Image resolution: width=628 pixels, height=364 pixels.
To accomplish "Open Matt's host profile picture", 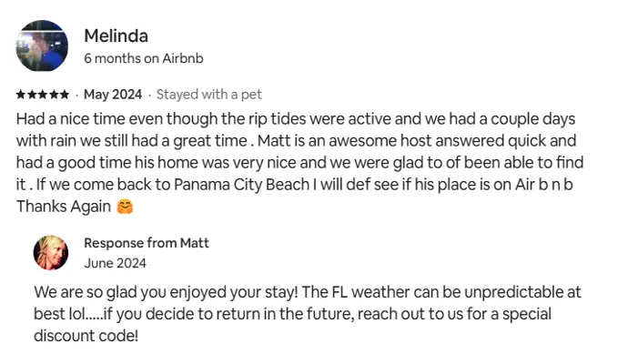I will point(51,253).
